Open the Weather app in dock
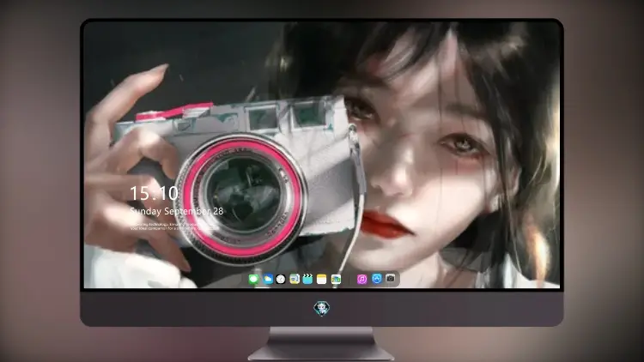Viewport: 644px width, 362px height. coord(268,280)
